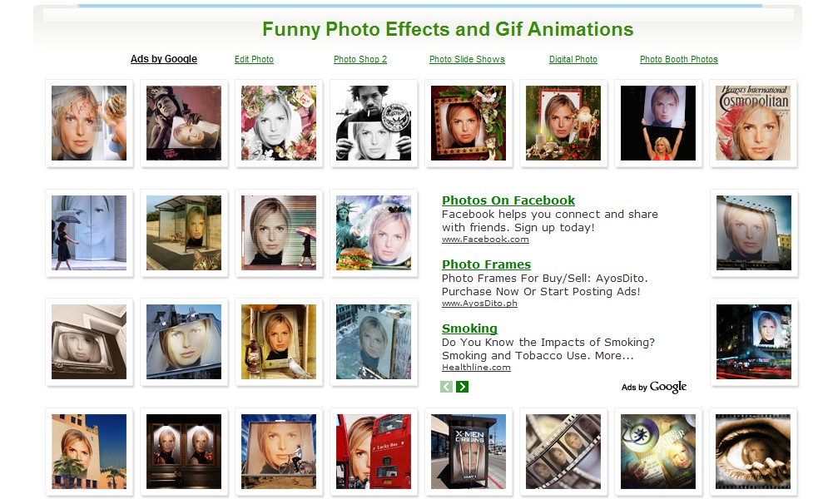Open the red London bus photo effect
Screen dimensions: 823x504
click(374, 452)
